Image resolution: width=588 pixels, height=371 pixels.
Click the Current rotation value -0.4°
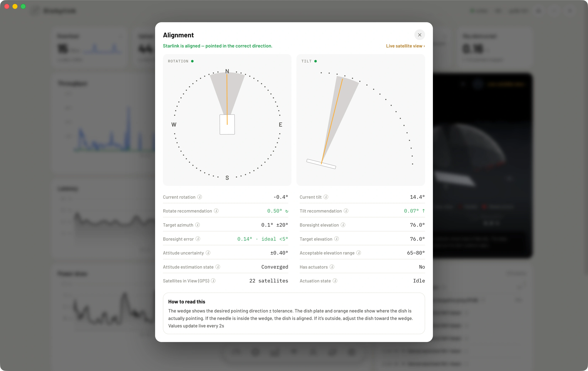coord(281,197)
